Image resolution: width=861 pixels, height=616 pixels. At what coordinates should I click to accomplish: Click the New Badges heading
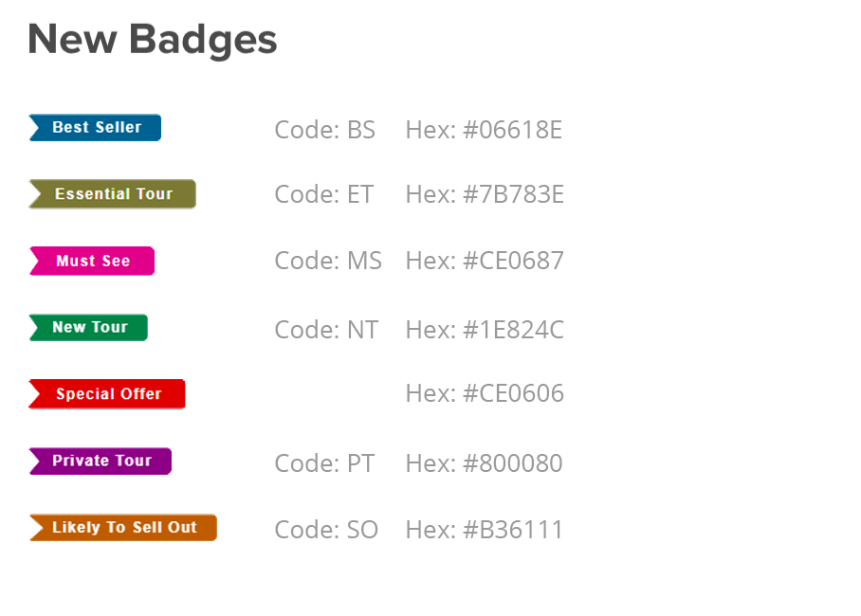(x=153, y=40)
